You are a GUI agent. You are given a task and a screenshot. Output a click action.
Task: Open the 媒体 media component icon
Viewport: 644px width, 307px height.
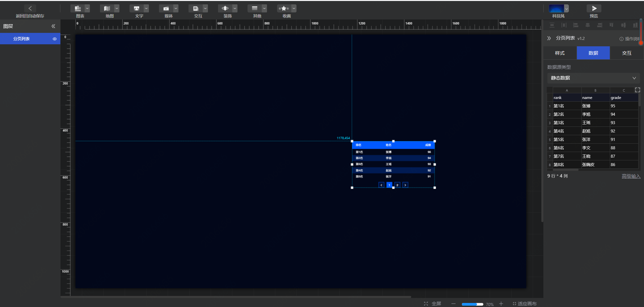(166, 8)
